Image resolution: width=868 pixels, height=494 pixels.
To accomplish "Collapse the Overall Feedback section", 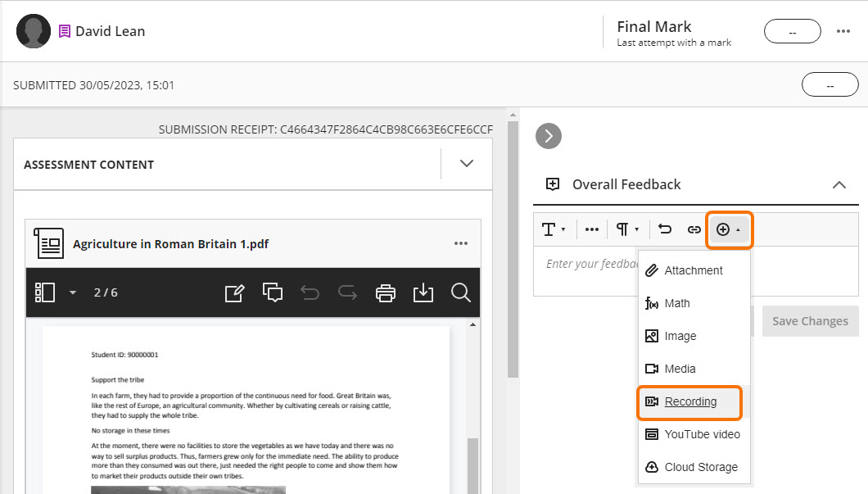I will coord(839,184).
